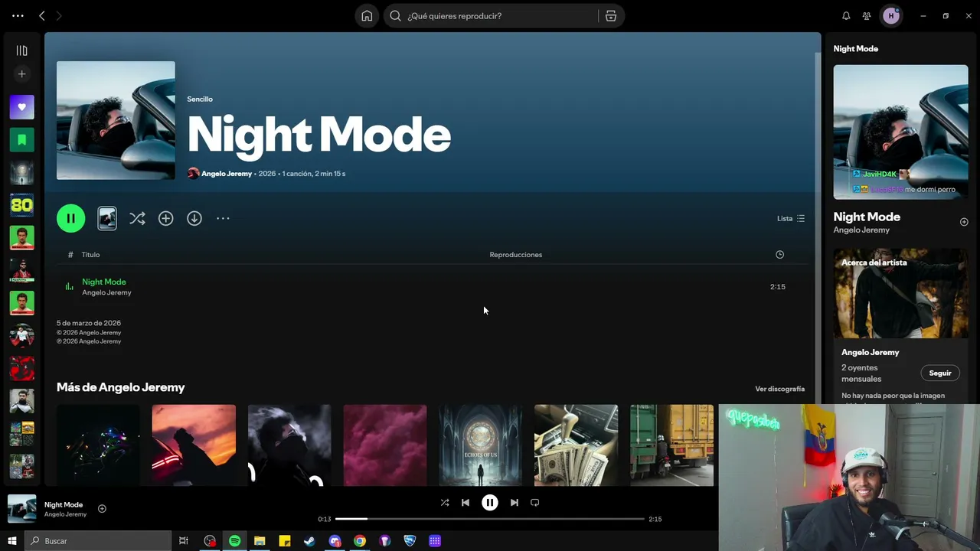Toggle shuffle for the Night Mode single
Image resolution: width=980 pixels, height=551 pixels.
click(x=137, y=218)
